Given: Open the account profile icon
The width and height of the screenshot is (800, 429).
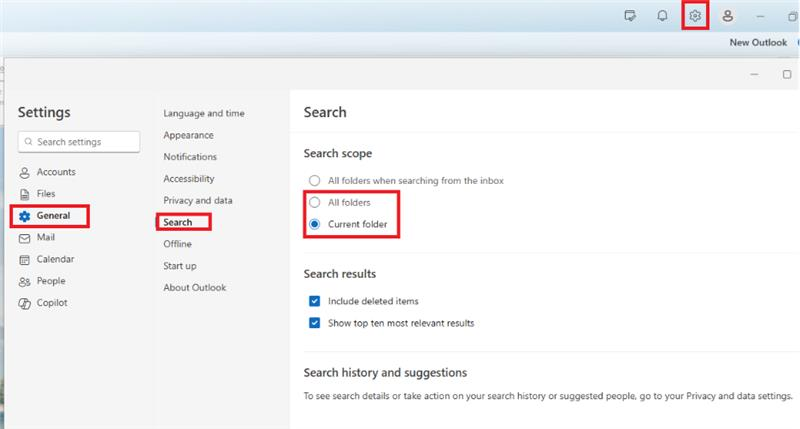Looking at the screenshot, I should (x=728, y=16).
